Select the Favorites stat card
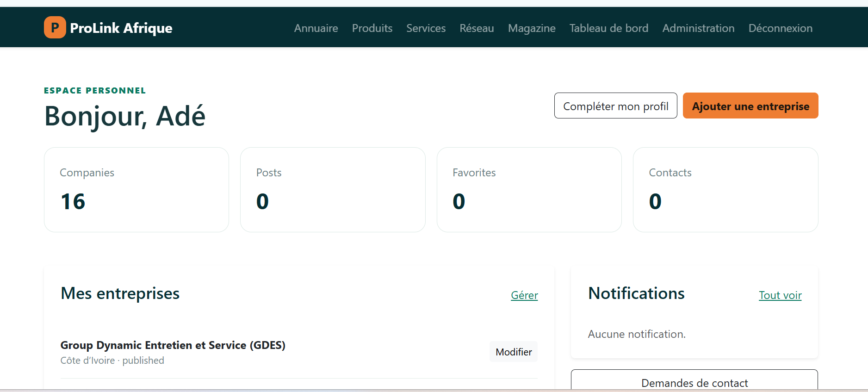This screenshot has height=392, width=868. tap(529, 190)
